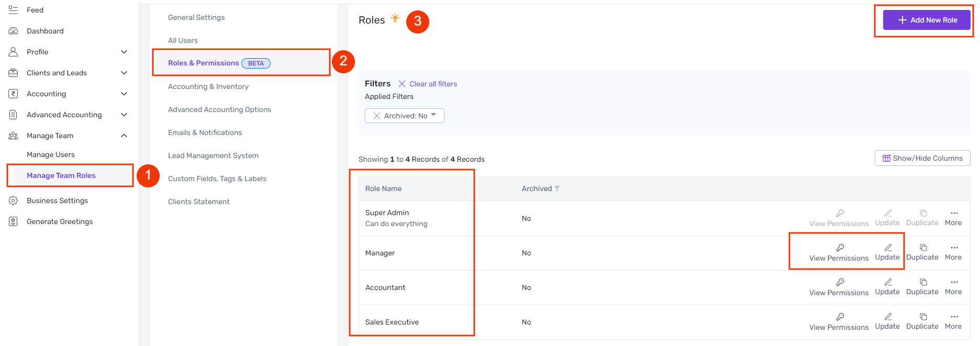Click Duplicate icon for Sales Executive role
The image size is (980, 346).
click(923, 317)
